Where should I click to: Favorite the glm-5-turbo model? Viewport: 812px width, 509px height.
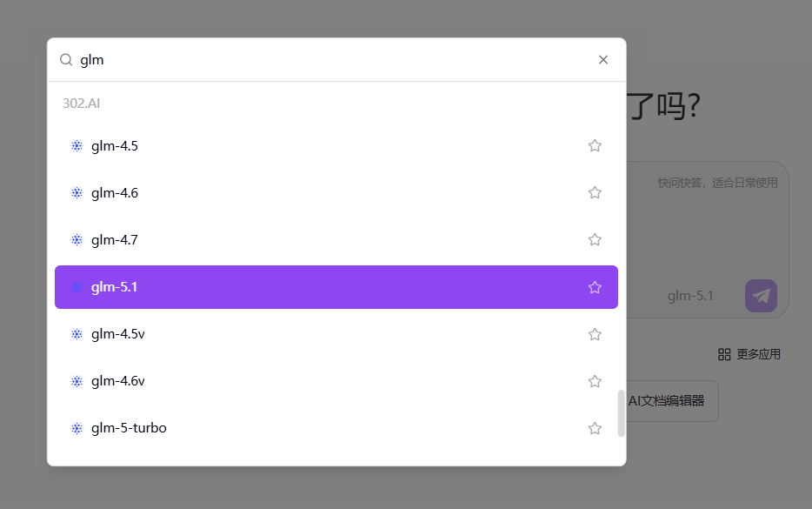click(x=595, y=428)
